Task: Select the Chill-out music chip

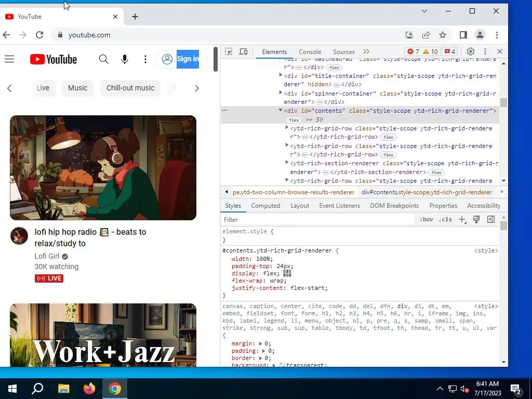Action: (x=130, y=88)
